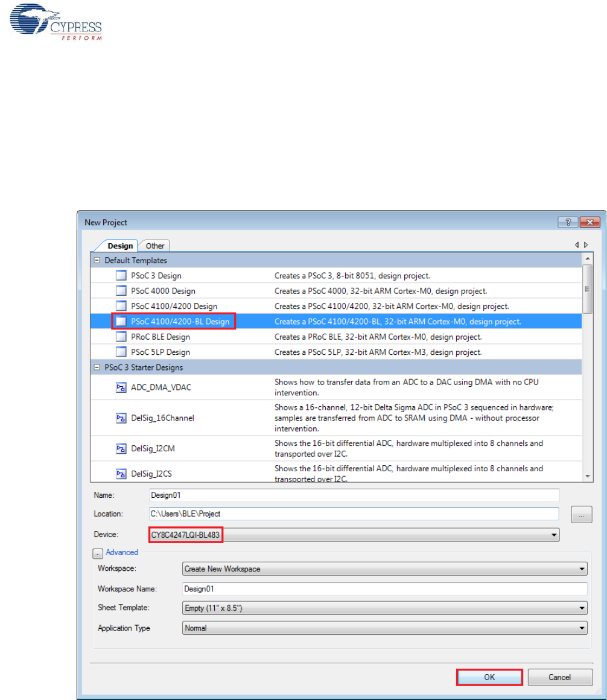The image size is (607, 700).
Task: Select the PSoC 4100/4200 Design row text
Action: (174, 307)
